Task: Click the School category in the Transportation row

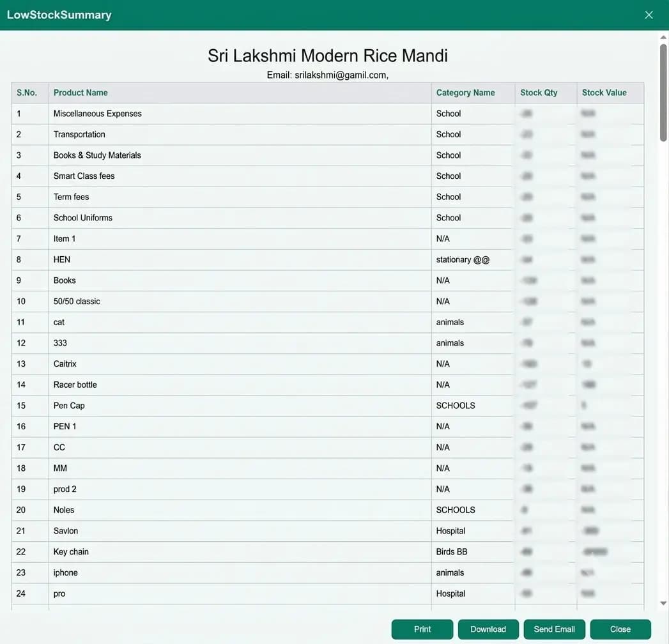Action: click(x=473, y=134)
